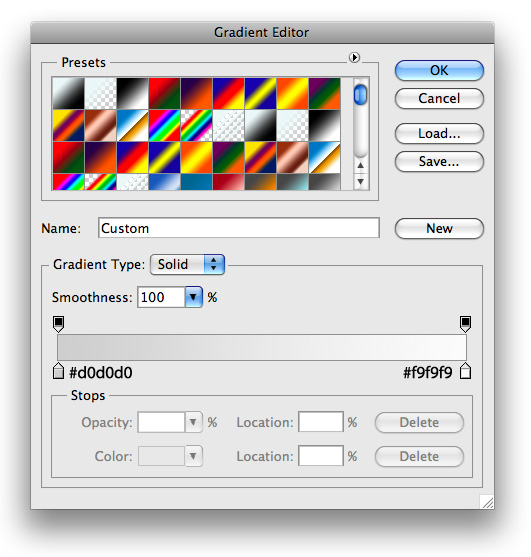Click Delete beside the Color location
Image resolution: width=531 pixels, height=557 pixels.
click(419, 456)
